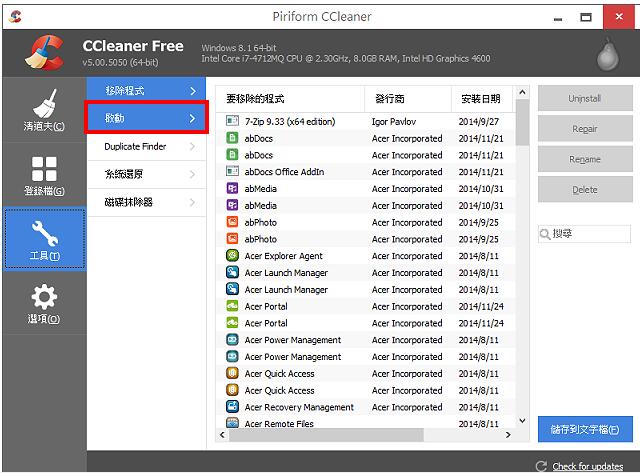
Task: Click the horizontal scrollbar right arrow
Action: tap(508, 435)
